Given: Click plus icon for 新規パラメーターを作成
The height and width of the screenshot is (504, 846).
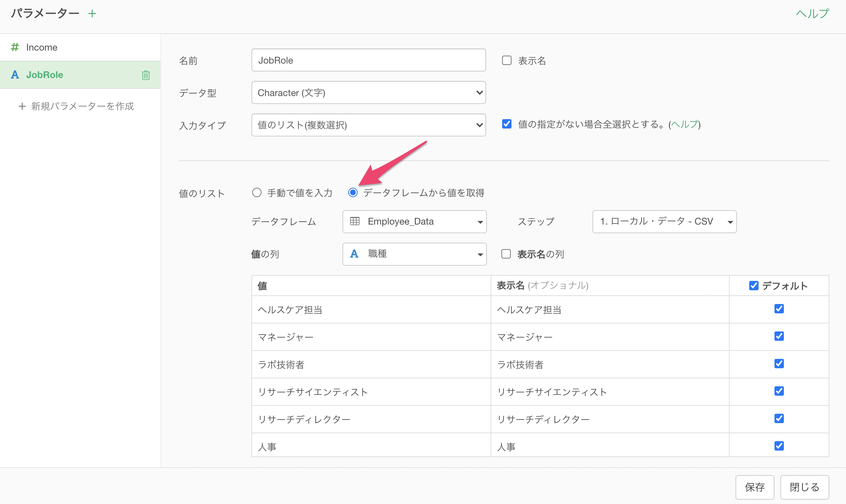Looking at the screenshot, I should click(x=22, y=106).
